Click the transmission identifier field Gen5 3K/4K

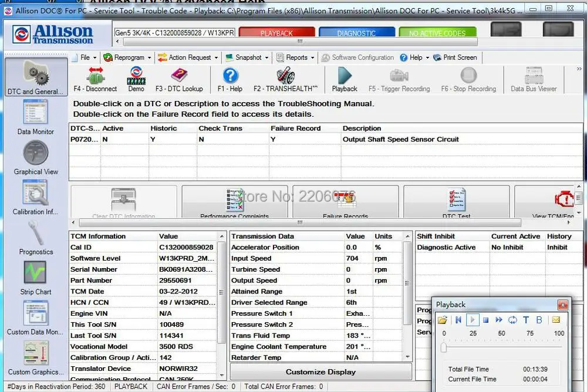click(175, 33)
